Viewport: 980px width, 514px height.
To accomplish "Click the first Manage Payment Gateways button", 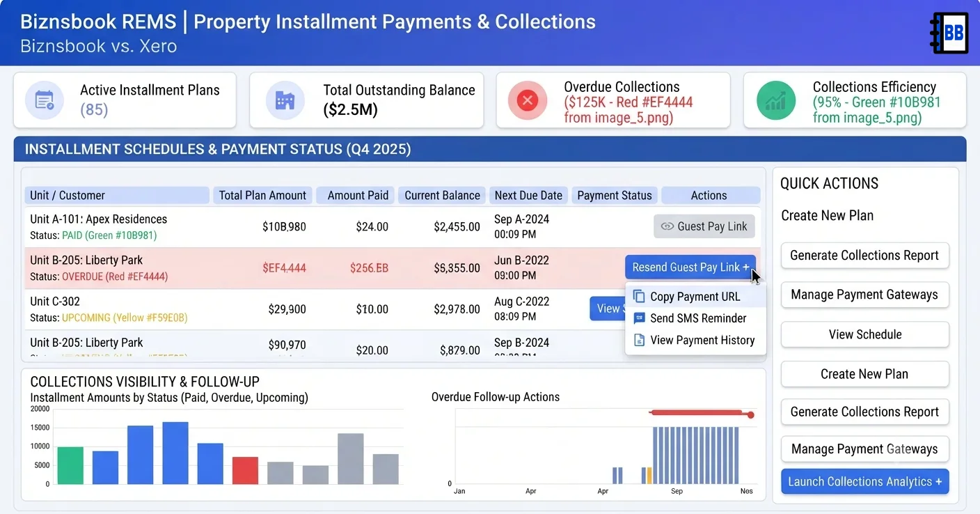I will tap(864, 295).
